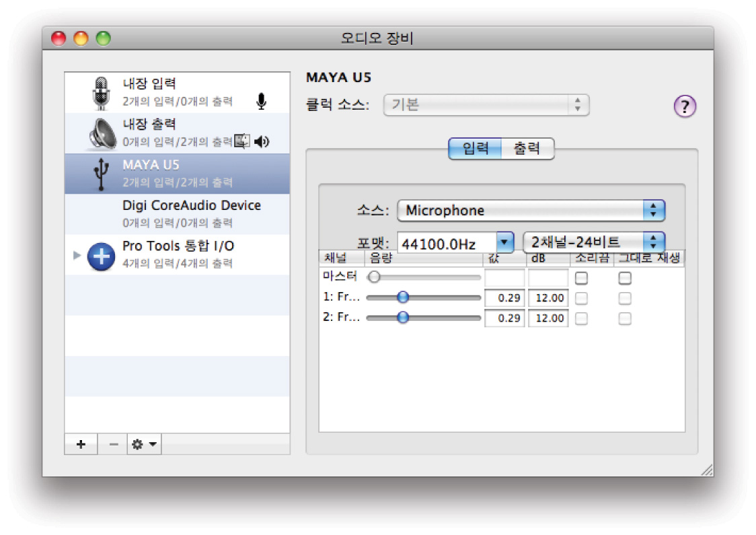This screenshot has width=756, height=535.
Task: Open the 2채널-24비트 format dropdown
Action: pyautogui.click(x=594, y=242)
